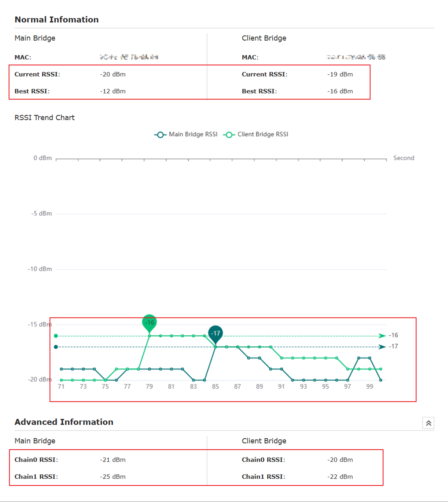448x502 pixels.
Task: Click teal dot starting Main Bridge max line
Action: [56, 347]
